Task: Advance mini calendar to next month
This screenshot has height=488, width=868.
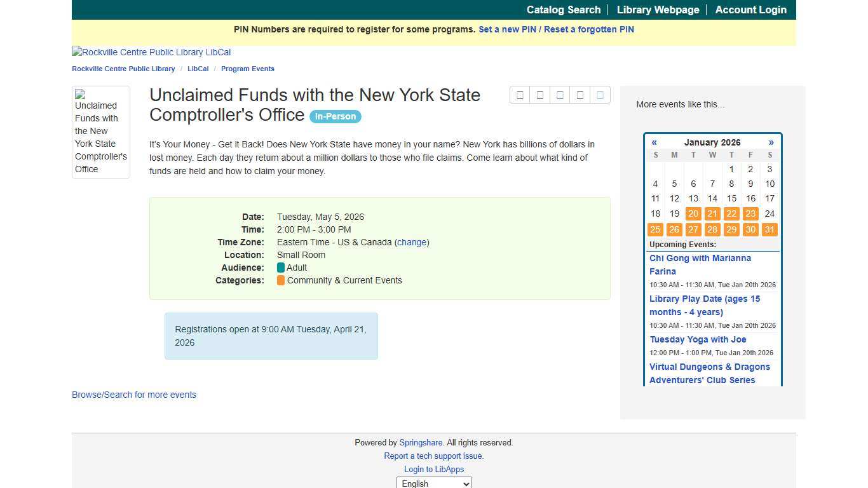Action: [771, 142]
